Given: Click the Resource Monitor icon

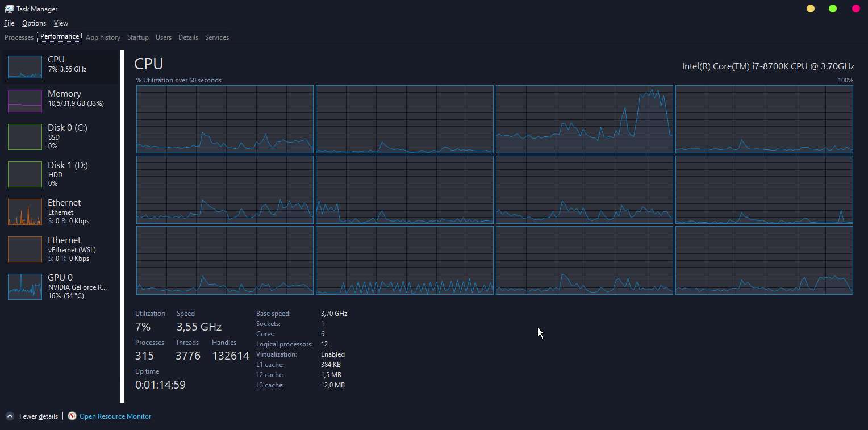Looking at the screenshot, I should [x=72, y=416].
